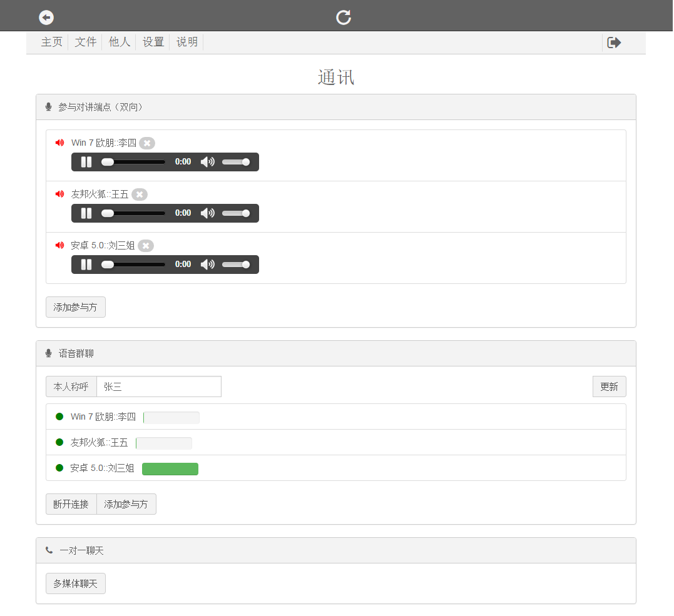Pause audio for 安卓 5.0::刘三姐

click(86, 265)
